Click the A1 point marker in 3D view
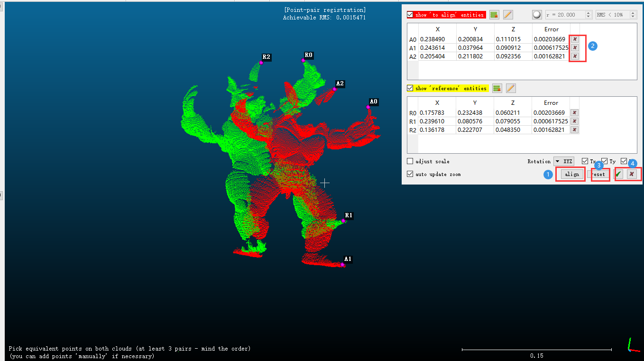 [x=342, y=265]
